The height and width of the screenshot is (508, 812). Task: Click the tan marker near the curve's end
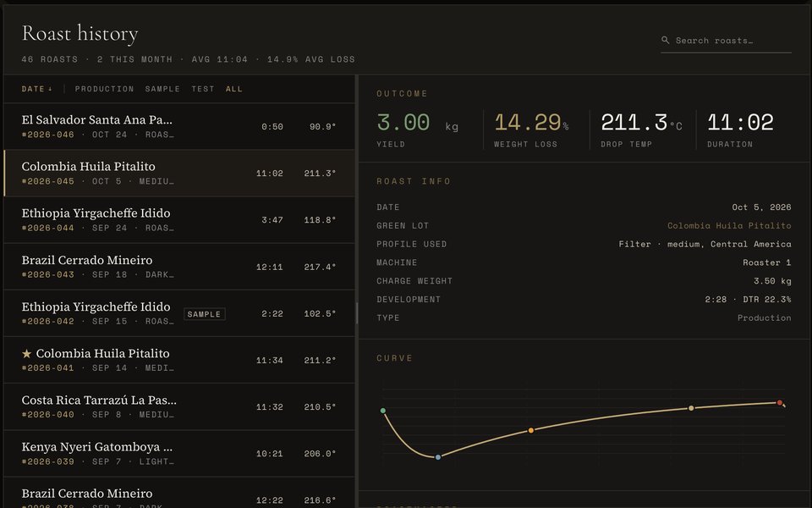(x=691, y=408)
